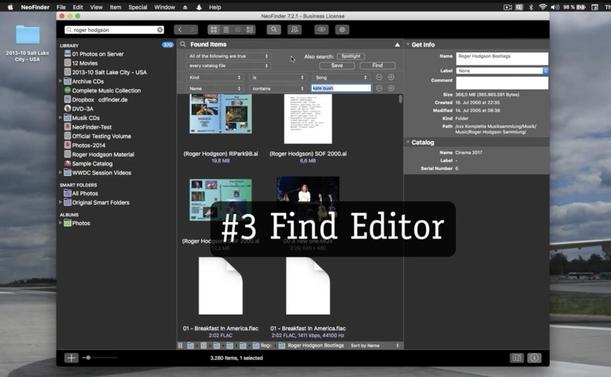
Task: Click the QuickLook eye toolbar icon
Action: 321,30
